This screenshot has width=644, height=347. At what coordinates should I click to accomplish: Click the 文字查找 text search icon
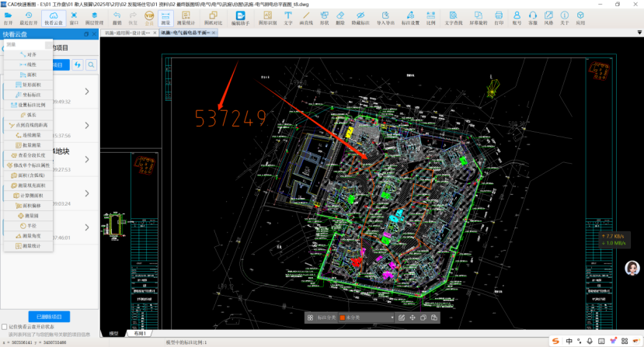coord(453,17)
